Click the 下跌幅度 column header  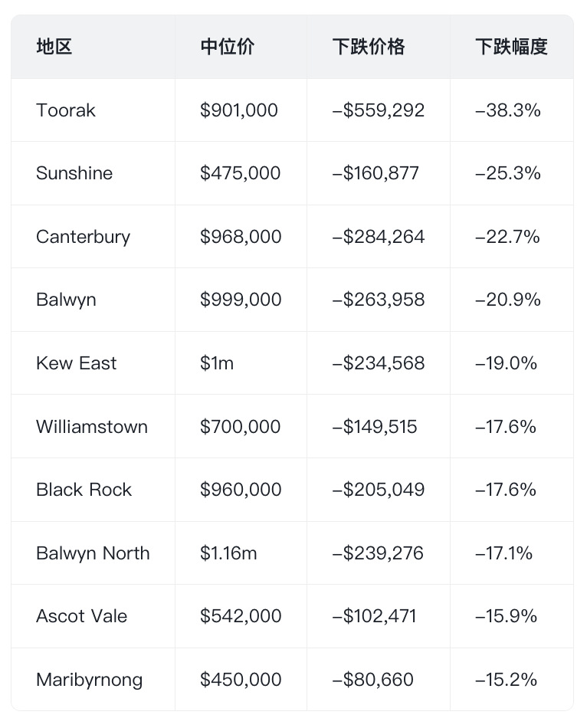tap(511, 47)
